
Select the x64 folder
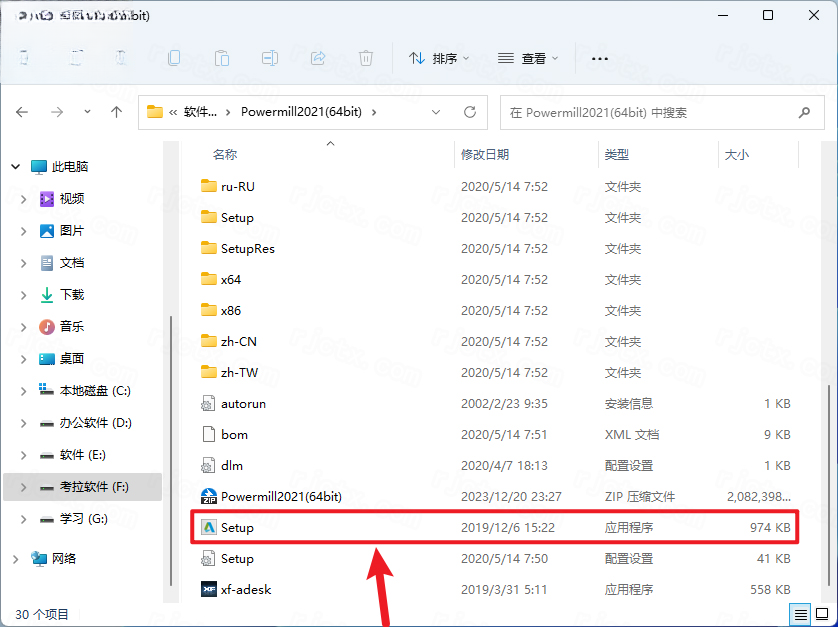click(230, 280)
